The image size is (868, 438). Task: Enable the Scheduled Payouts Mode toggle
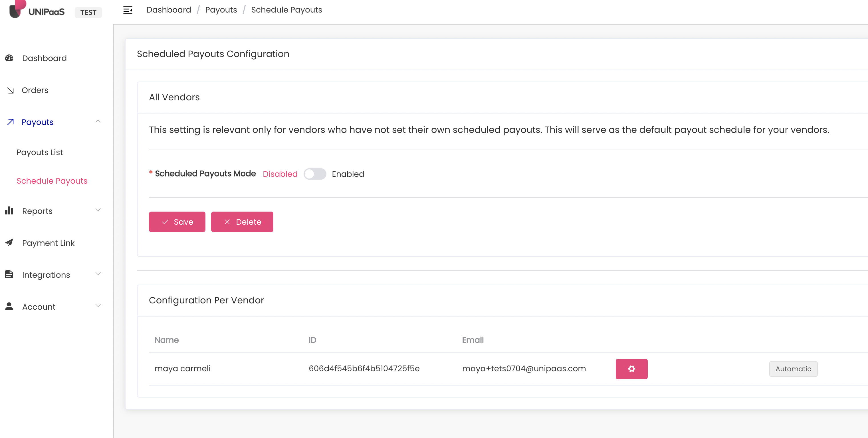314,174
